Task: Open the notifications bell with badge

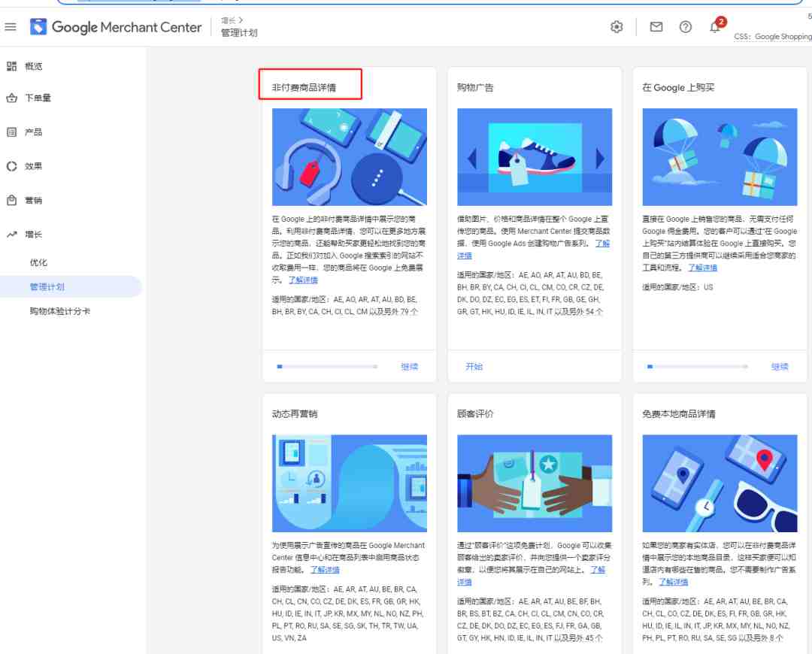Action: (715, 26)
